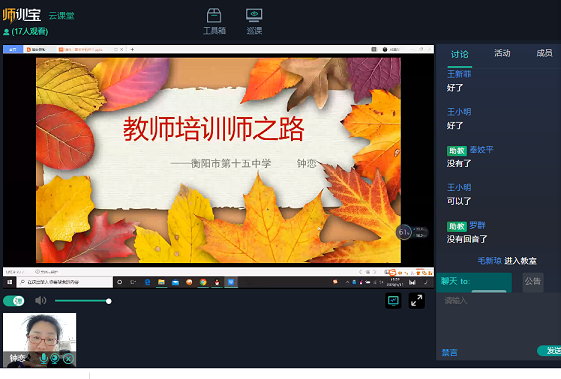
Task: Switch to the 活动 activity tab
Action: coord(502,53)
